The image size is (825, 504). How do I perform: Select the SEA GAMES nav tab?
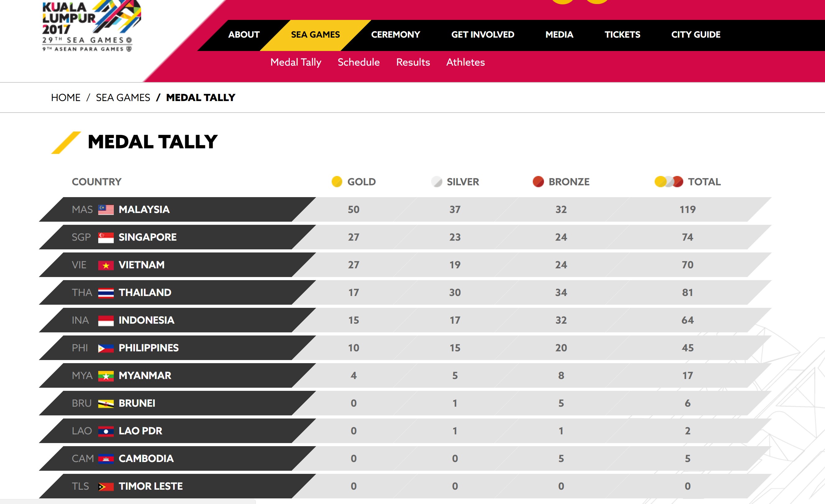tap(315, 35)
